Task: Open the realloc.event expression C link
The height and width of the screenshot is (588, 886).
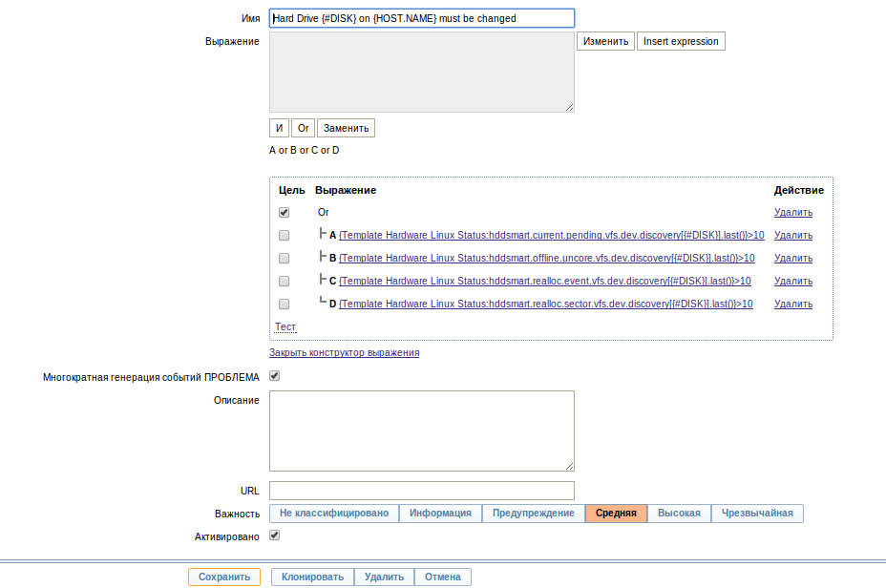Action: tap(544, 281)
